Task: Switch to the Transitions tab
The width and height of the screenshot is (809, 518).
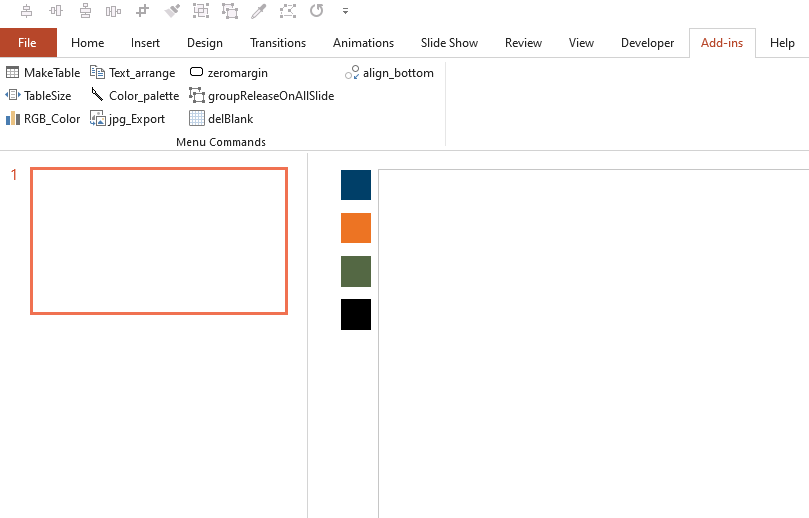Action: (x=278, y=43)
